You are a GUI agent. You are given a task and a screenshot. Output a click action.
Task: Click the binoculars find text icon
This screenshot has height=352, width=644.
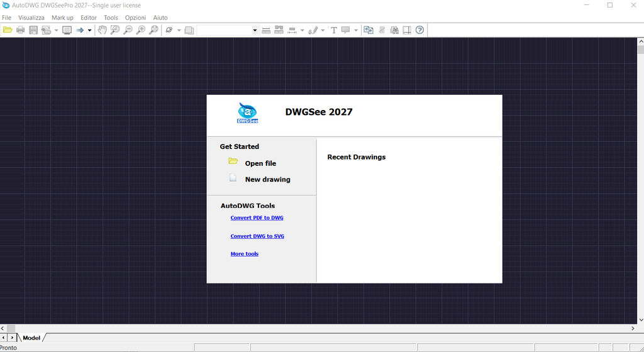(x=394, y=30)
